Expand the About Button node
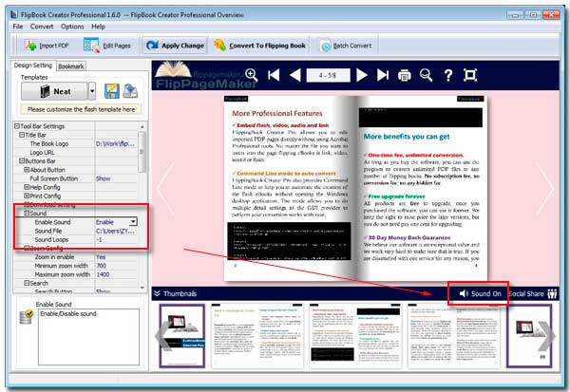Viewport: 570px width, 392px height. [x=27, y=170]
